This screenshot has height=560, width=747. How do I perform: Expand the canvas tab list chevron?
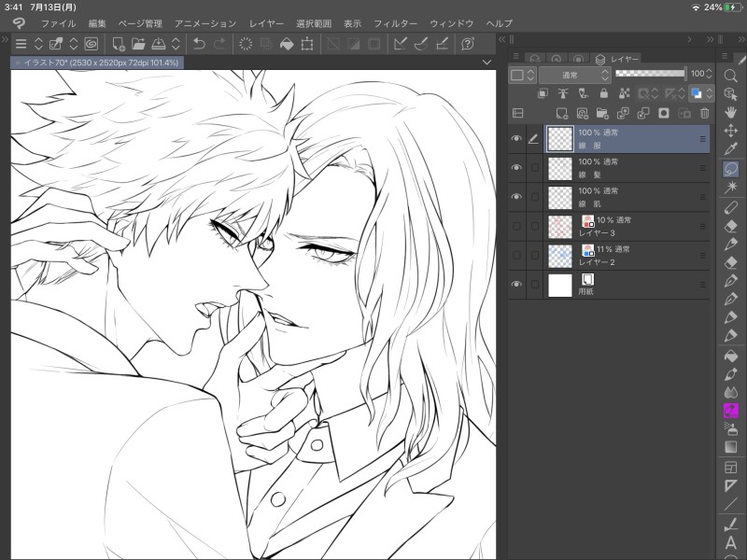(486, 62)
